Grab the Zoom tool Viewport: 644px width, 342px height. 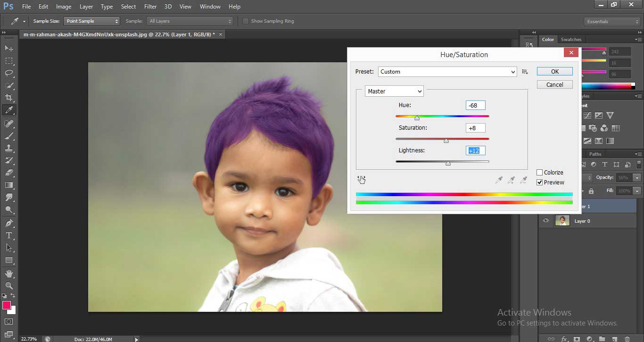8,285
